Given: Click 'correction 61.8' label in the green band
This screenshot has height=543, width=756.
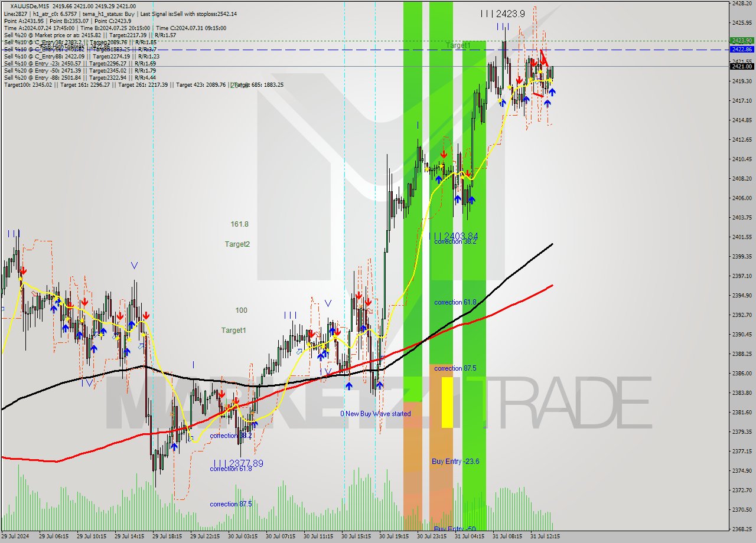Looking at the screenshot, I should (x=455, y=302).
